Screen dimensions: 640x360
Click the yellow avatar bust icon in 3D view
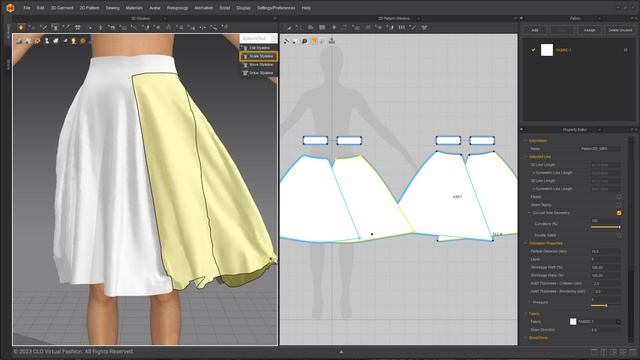[x=74, y=41]
